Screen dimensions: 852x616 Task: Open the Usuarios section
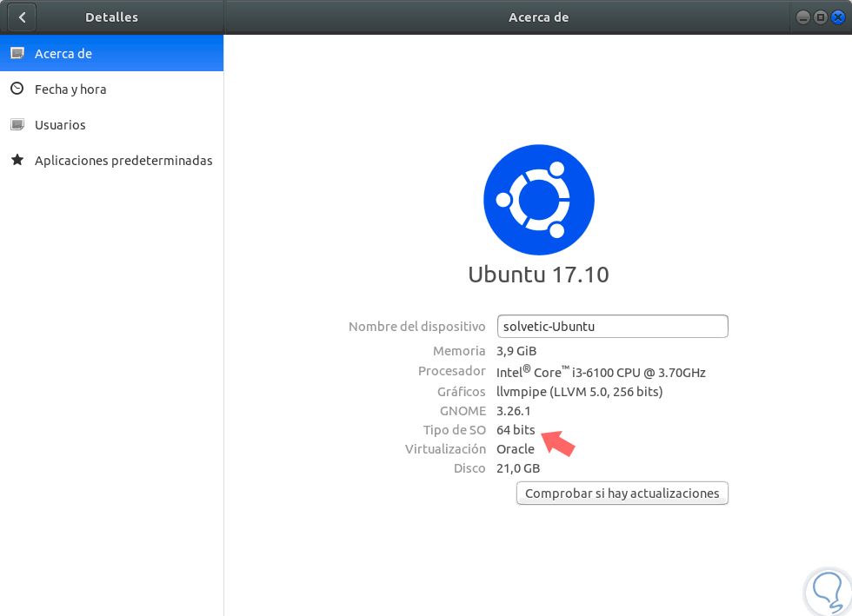(111, 125)
